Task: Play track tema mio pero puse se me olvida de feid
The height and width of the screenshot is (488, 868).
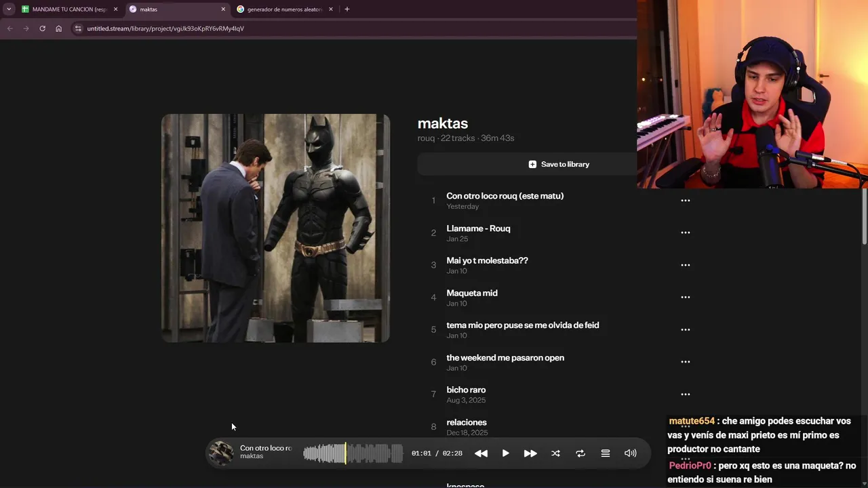Action: click(522, 325)
